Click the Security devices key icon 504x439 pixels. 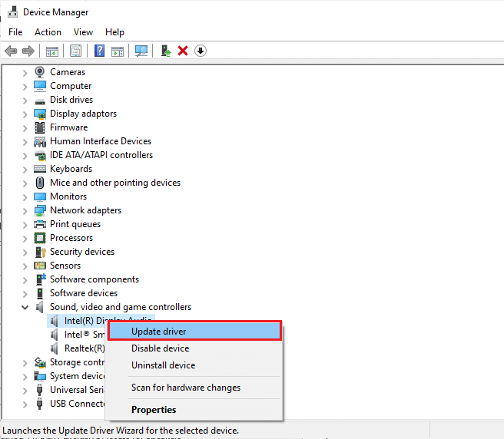coord(40,252)
